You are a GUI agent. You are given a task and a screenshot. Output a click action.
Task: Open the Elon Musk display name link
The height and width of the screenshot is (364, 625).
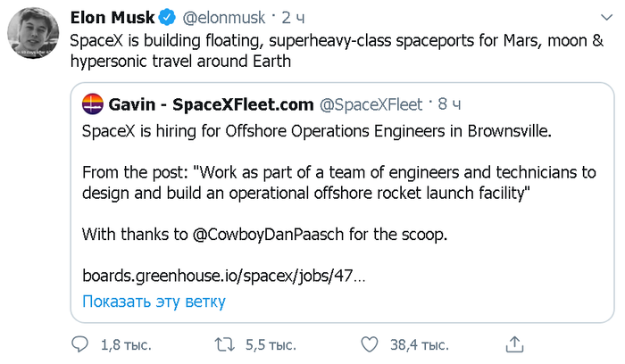[x=112, y=18]
